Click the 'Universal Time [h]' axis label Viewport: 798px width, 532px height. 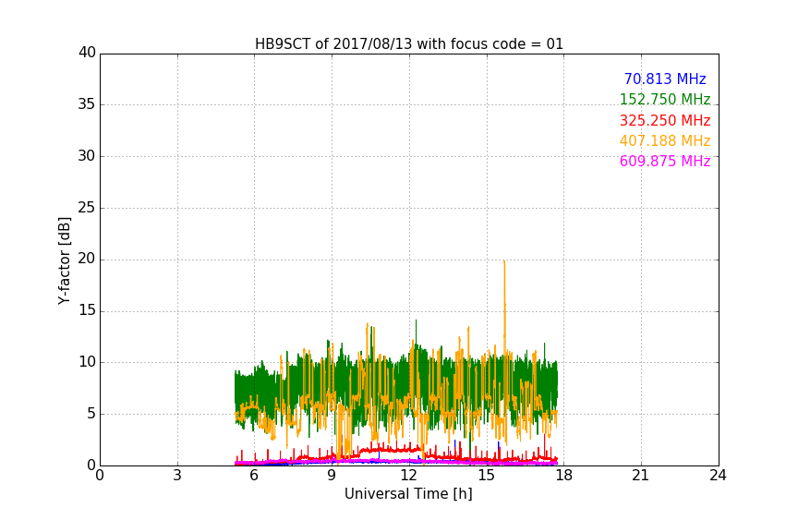(408, 494)
